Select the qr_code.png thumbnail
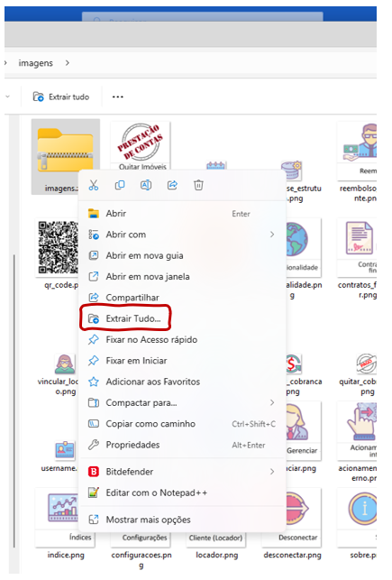 (58, 247)
